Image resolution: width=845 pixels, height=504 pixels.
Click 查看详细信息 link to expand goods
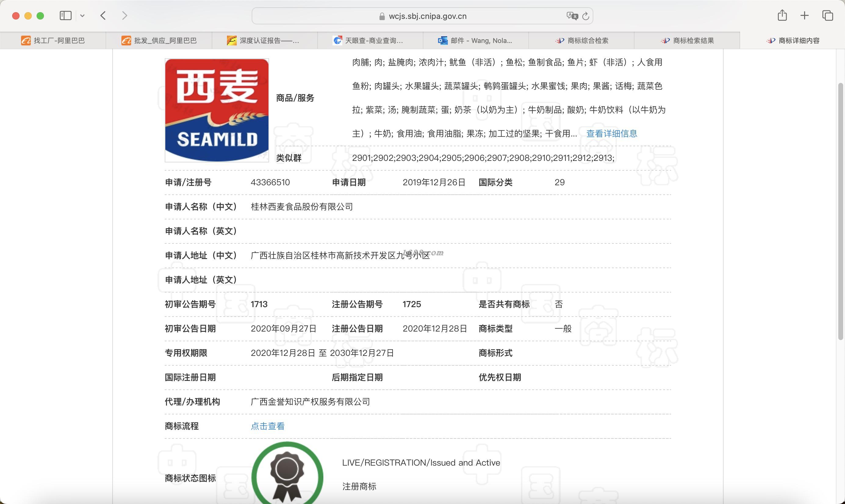[612, 133]
